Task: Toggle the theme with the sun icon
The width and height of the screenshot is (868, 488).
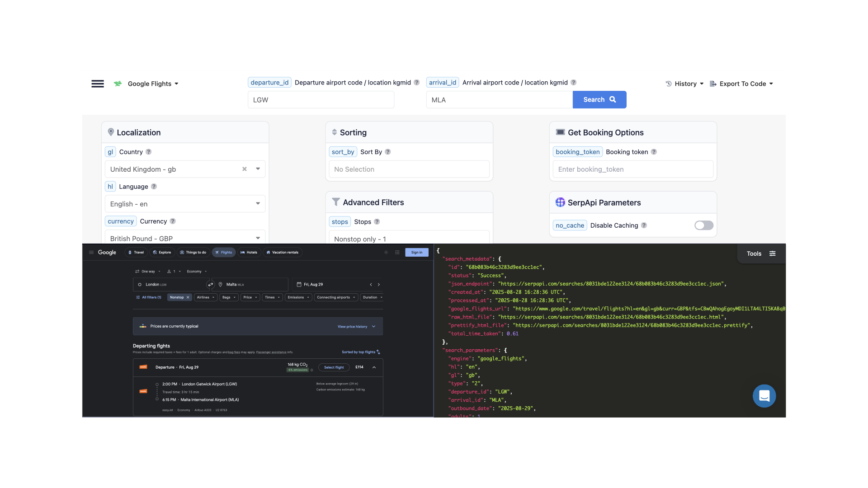Action: pos(386,252)
